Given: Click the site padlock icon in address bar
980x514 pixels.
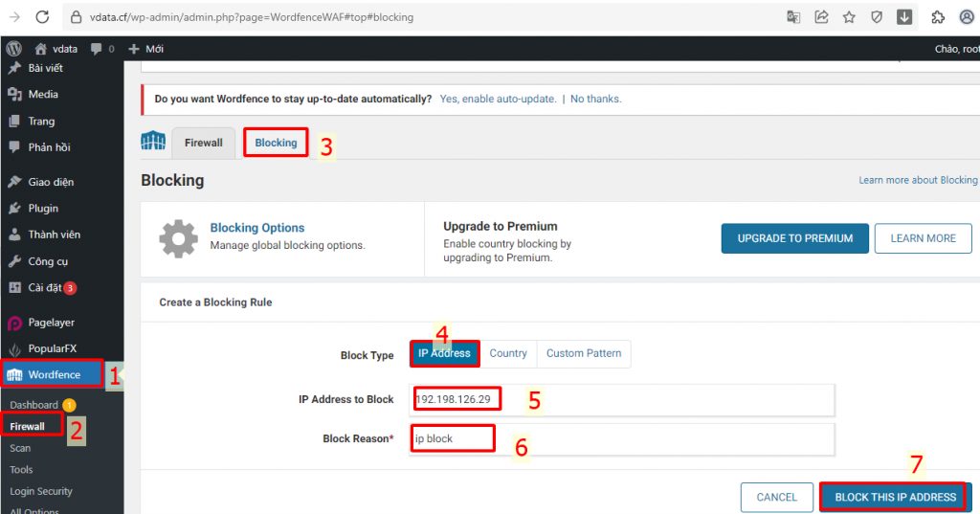Looking at the screenshot, I should tap(77, 17).
